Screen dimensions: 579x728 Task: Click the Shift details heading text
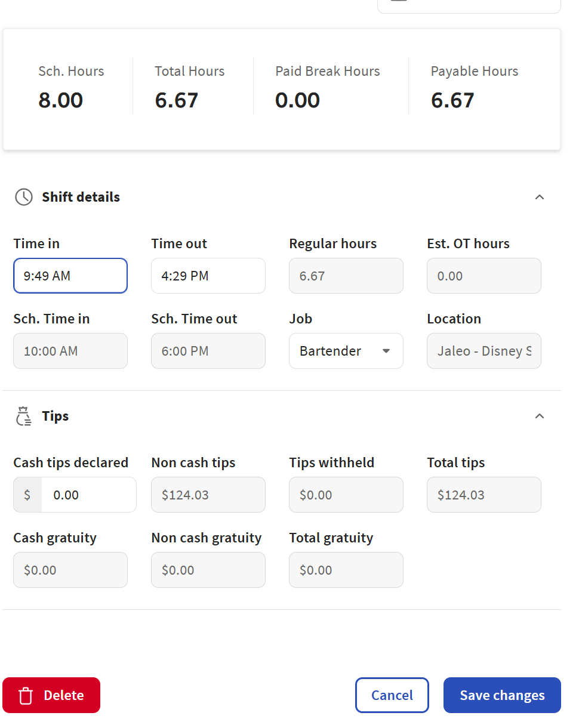(x=81, y=198)
